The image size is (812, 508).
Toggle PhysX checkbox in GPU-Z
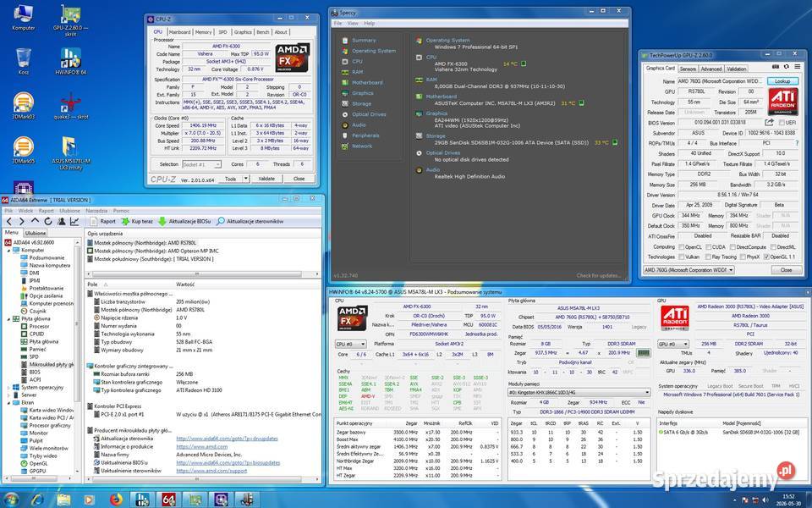pos(743,257)
